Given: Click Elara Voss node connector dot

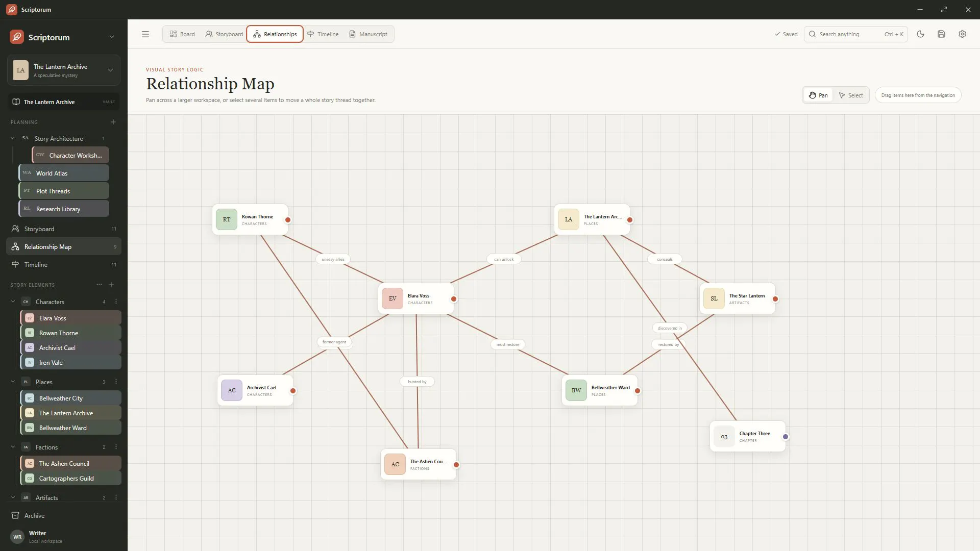Looking at the screenshot, I should pos(454,299).
